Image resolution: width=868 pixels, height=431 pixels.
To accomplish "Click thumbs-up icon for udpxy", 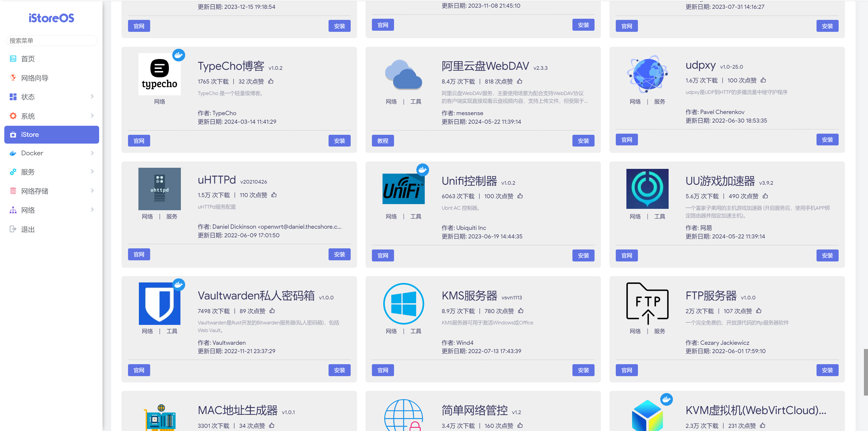I will (x=763, y=80).
